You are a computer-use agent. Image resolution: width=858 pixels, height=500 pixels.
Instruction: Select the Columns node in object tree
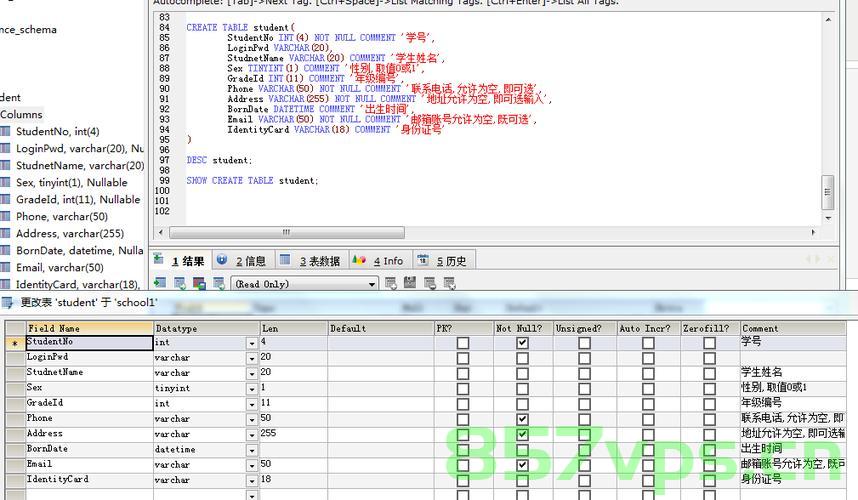click(x=21, y=114)
